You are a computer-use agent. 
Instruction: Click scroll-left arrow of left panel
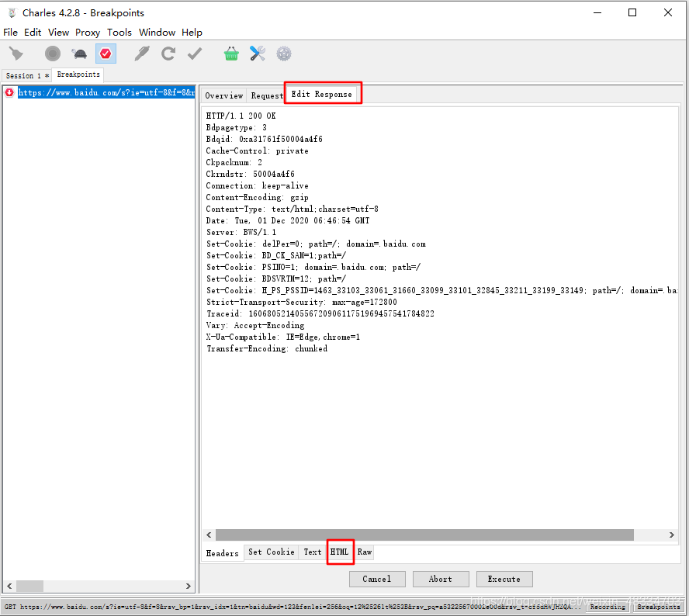(x=9, y=586)
